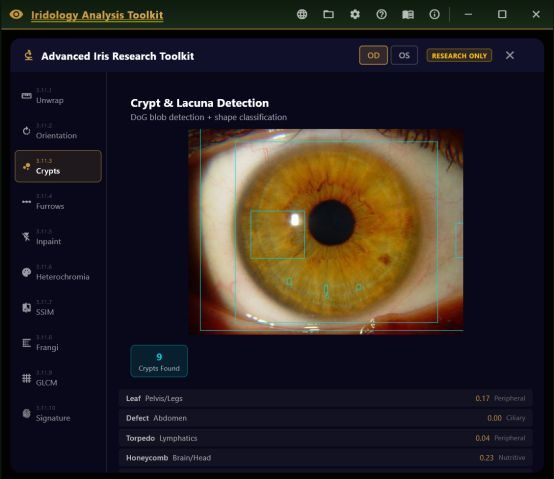Click the Iridology Analysis Toolkit title link
Screen dimensions: 554x479
[97, 15]
